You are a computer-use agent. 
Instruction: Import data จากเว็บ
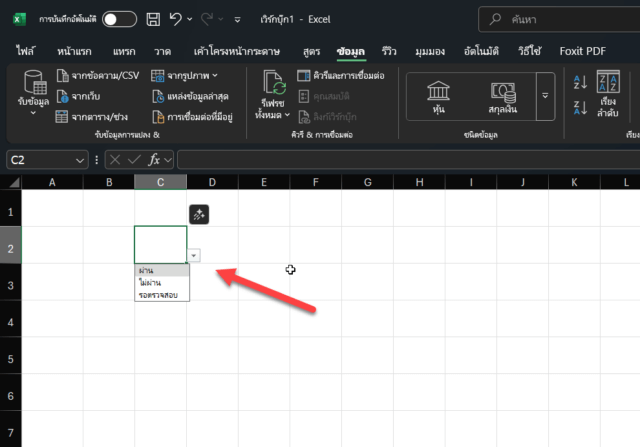pos(78,96)
